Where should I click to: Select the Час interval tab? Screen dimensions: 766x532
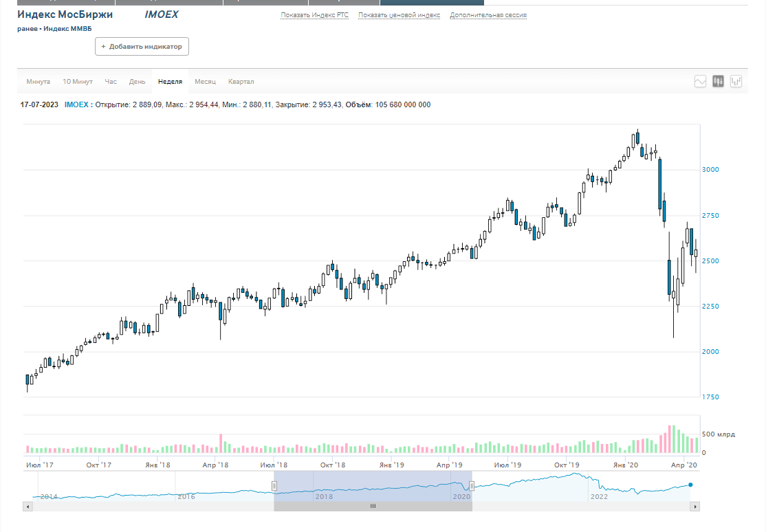click(x=111, y=82)
